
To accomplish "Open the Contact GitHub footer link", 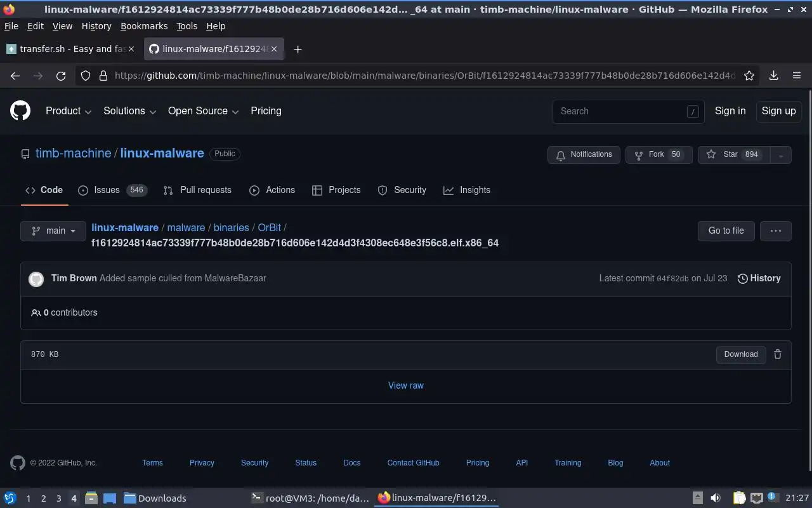I will pyautogui.click(x=413, y=463).
